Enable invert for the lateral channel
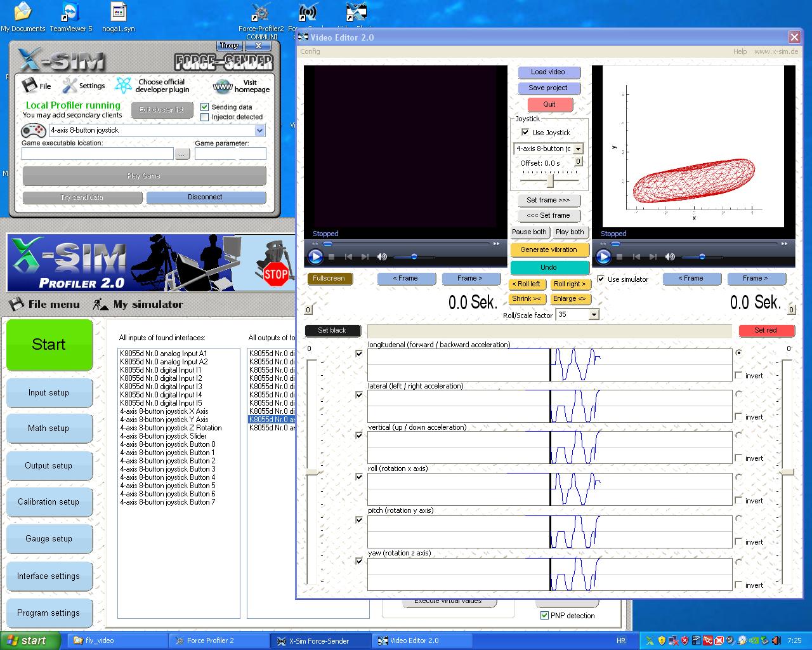This screenshot has height=650, width=812. 738,416
